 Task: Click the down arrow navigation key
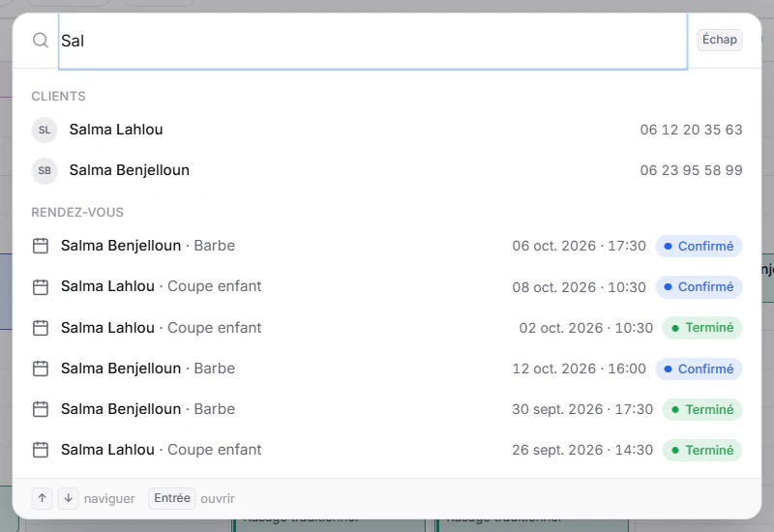pyautogui.click(x=68, y=498)
